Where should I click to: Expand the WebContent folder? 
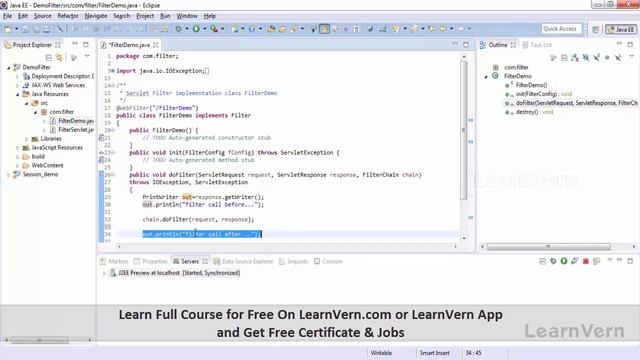(x=18, y=165)
